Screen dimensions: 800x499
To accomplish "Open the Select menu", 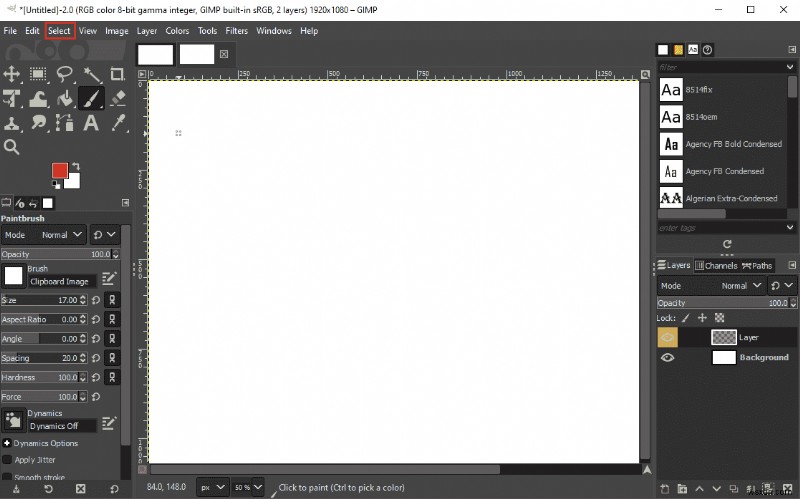I will [x=59, y=31].
